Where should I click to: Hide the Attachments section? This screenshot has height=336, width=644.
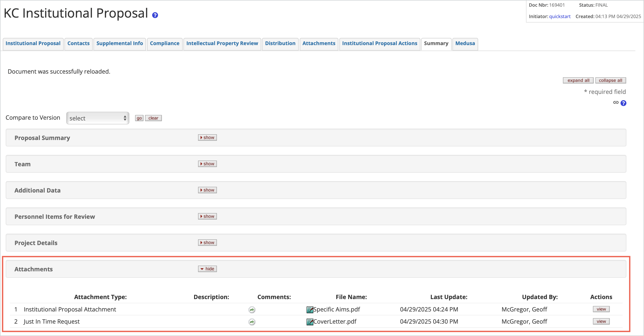[207, 269]
